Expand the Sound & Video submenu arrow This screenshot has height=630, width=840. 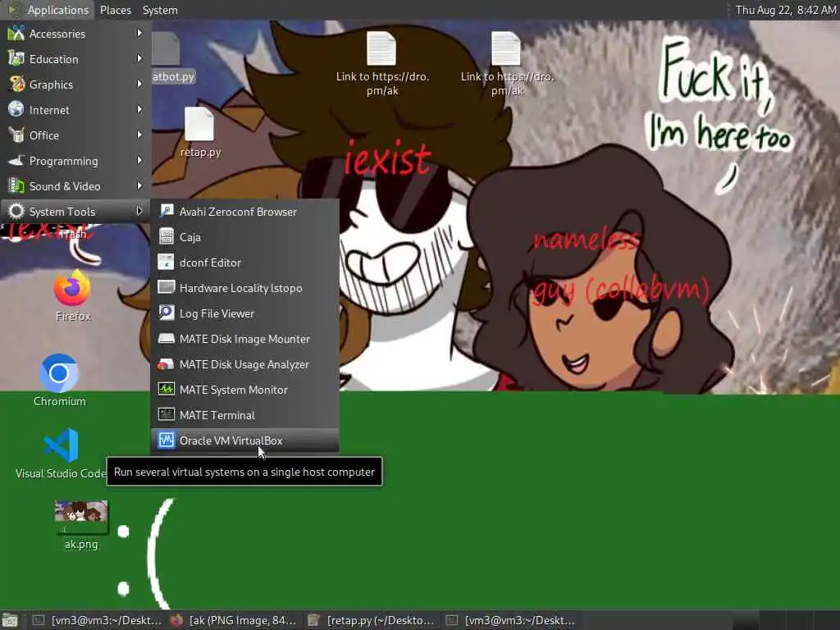pos(139,186)
